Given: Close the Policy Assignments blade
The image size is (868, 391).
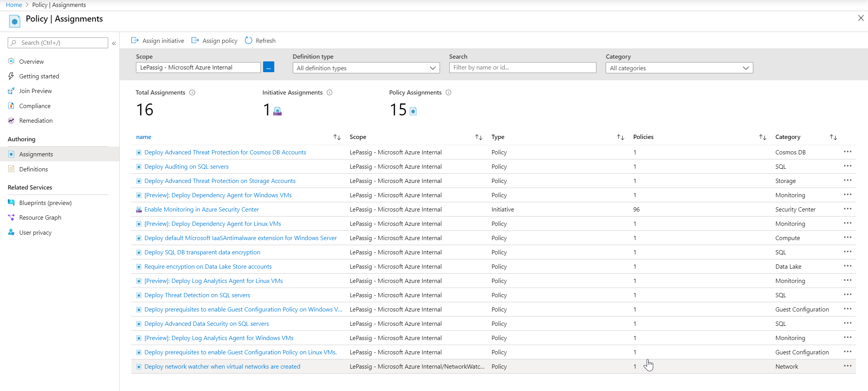Looking at the screenshot, I should pos(861,18).
